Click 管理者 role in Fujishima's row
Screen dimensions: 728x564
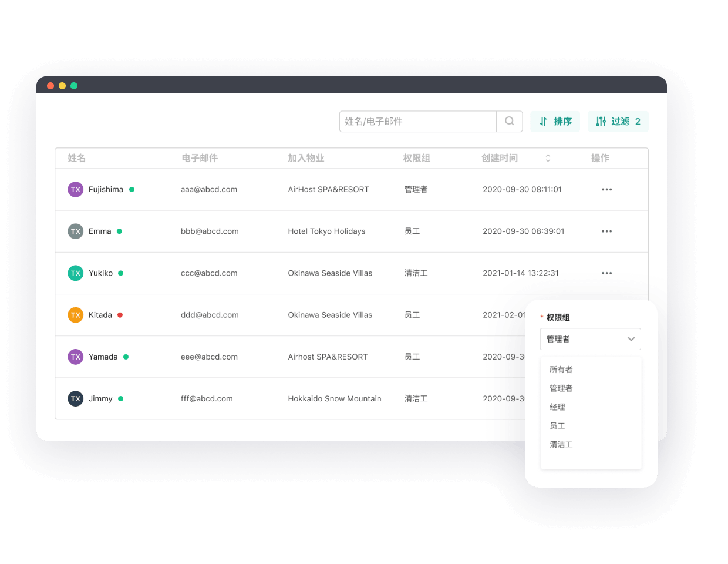coord(416,190)
